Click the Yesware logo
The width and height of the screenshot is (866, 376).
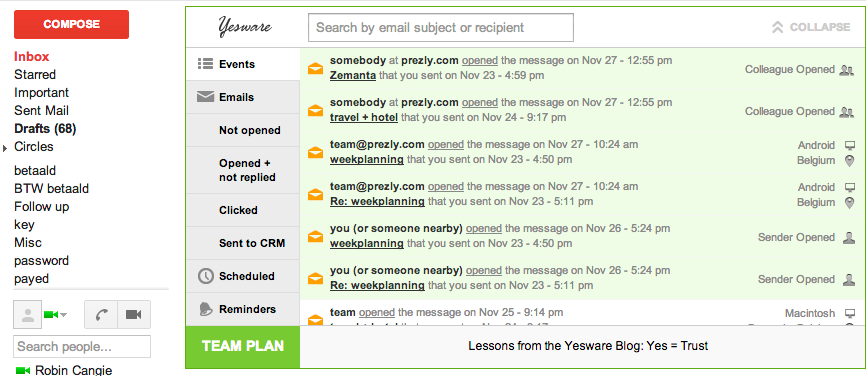(x=245, y=27)
